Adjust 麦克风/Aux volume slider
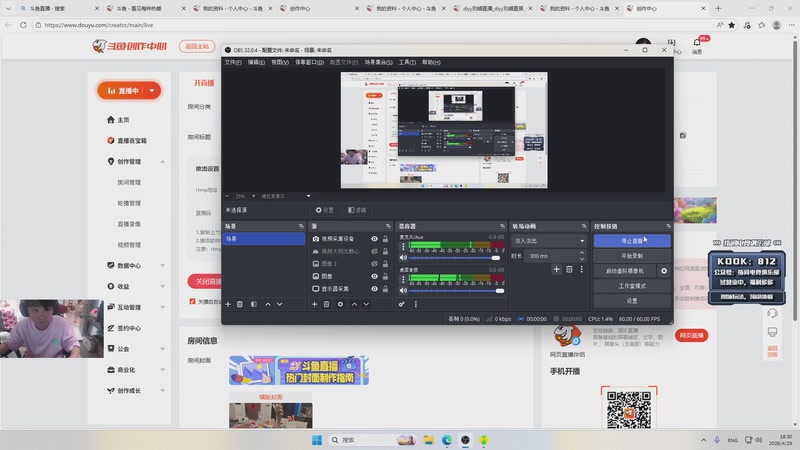The height and width of the screenshot is (450, 800). tap(456, 258)
